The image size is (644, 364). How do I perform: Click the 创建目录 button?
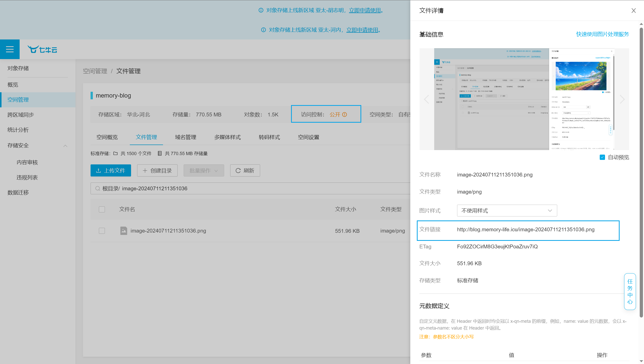pos(157,171)
